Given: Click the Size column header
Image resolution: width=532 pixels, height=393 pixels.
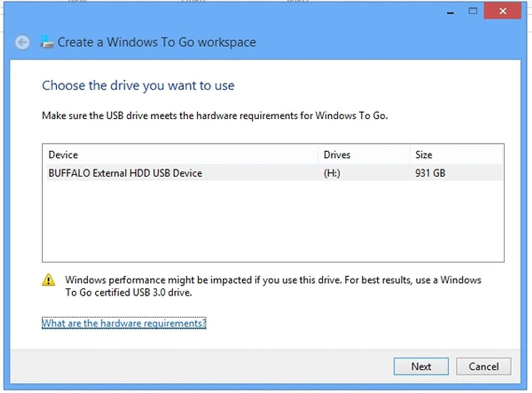Looking at the screenshot, I should [x=423, y=155].
